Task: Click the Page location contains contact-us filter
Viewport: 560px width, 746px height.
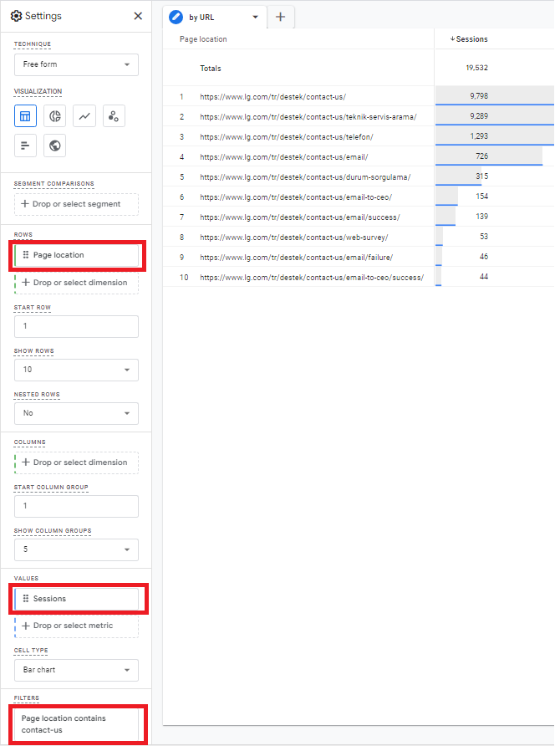Action: 76,724
